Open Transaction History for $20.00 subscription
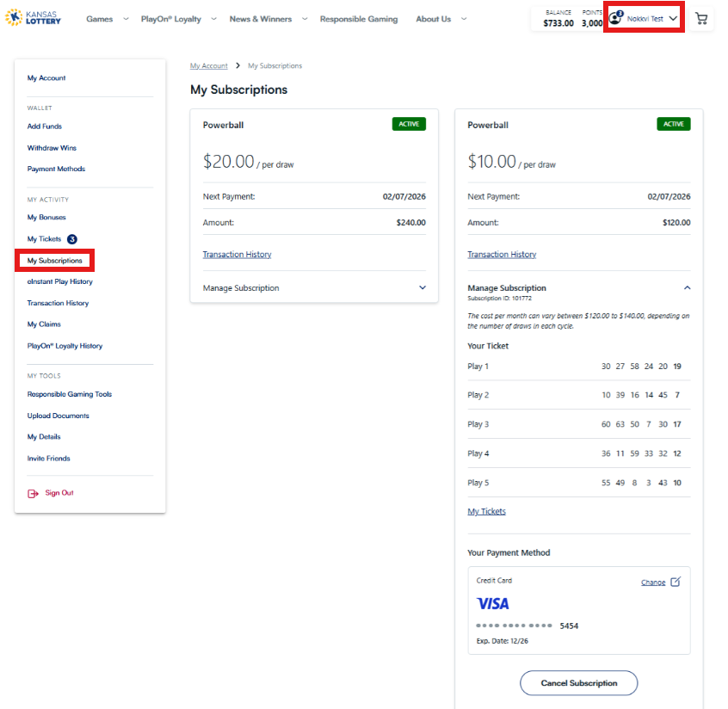Viewport: 728px width, 709px height. [237, 255]
